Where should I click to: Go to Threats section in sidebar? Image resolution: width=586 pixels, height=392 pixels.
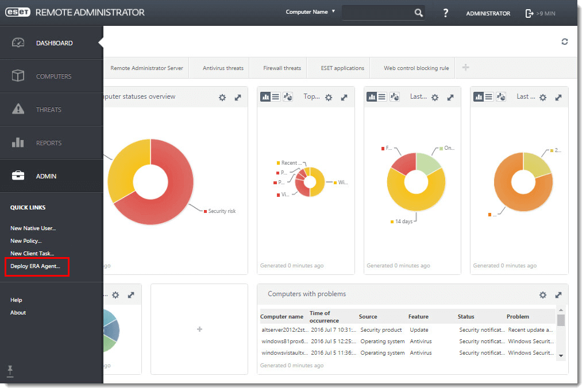point(52,110)
